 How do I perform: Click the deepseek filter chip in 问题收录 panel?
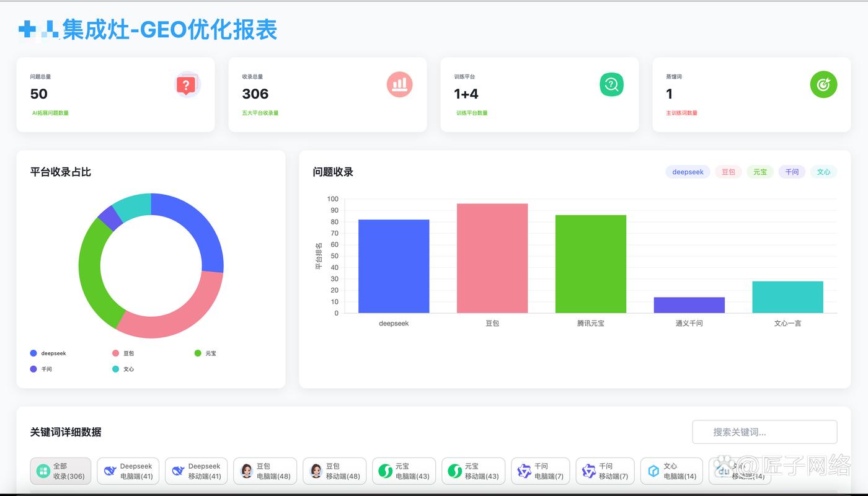pyautogui.click(x=688, y=172)
